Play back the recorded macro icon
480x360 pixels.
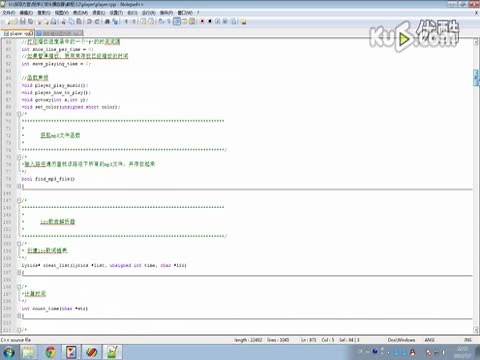tap(217, 21)
